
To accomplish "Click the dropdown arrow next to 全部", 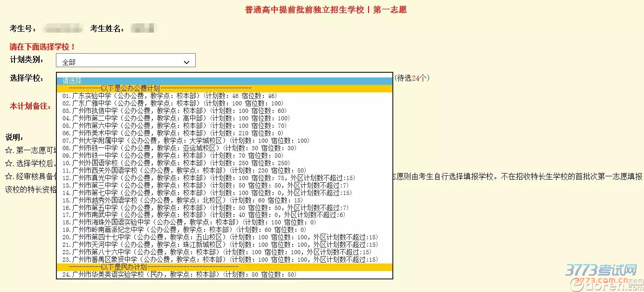I will tap(186, 60).
